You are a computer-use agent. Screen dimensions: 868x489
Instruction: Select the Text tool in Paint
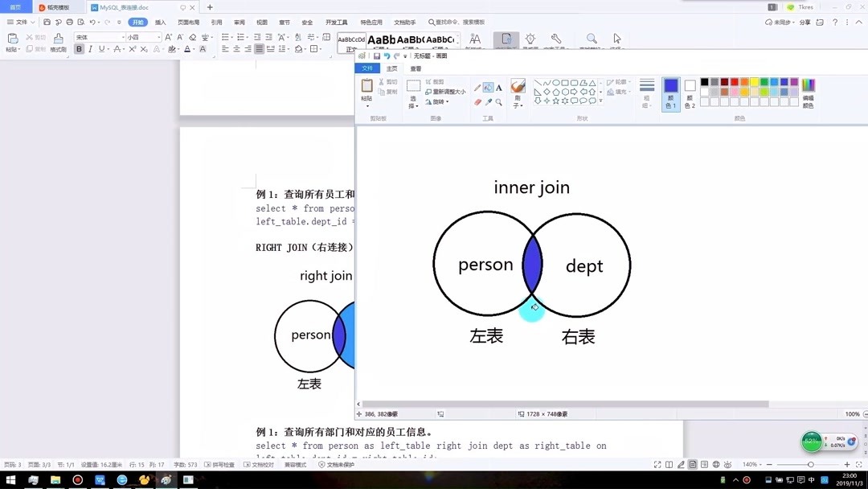(498, 87)
